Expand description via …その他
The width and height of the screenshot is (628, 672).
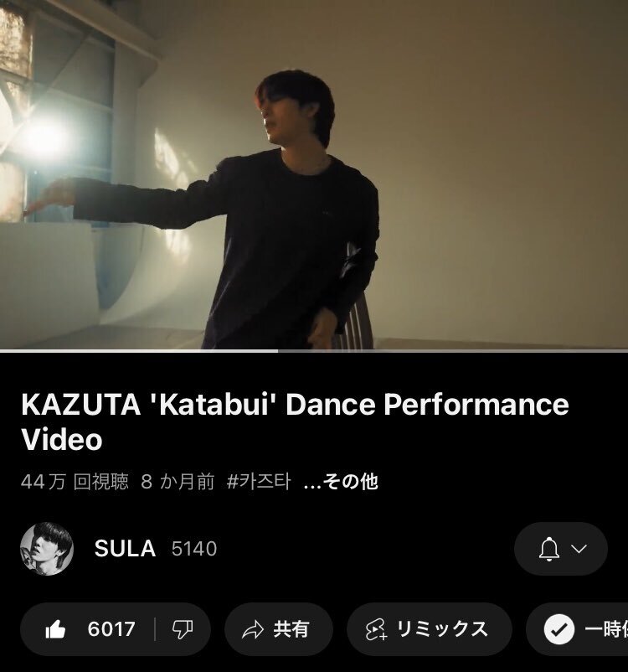(x=341, y=482)
